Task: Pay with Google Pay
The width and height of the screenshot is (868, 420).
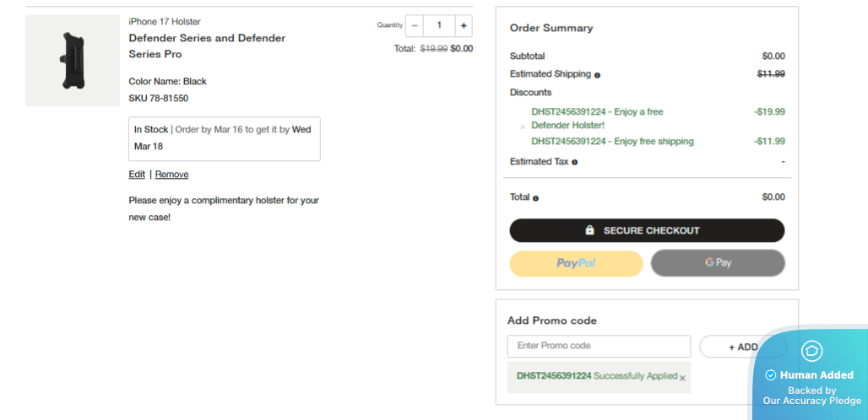Action: coord(718,263)
